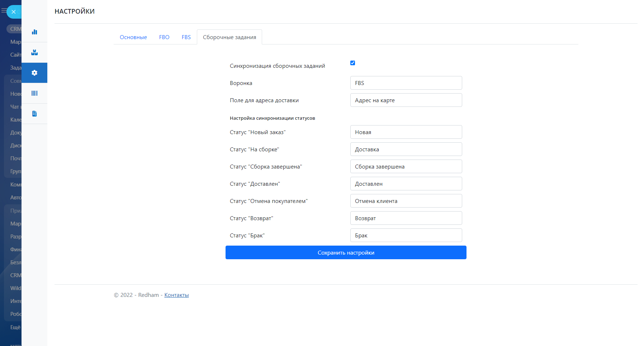The width and height of the screenshot is (644, 346).
Task: Select the gear settings sidebar icon
Action: pyautogui.click(x=34, y=73)
